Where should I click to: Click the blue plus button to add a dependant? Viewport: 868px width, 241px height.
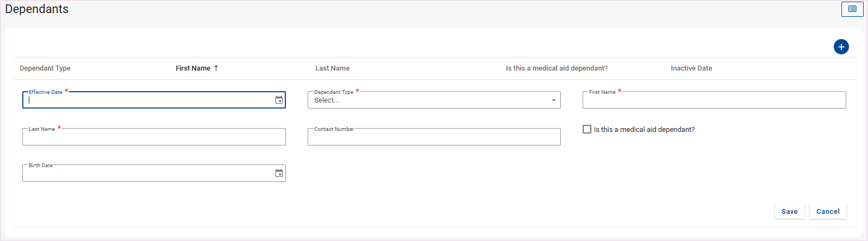841,47
